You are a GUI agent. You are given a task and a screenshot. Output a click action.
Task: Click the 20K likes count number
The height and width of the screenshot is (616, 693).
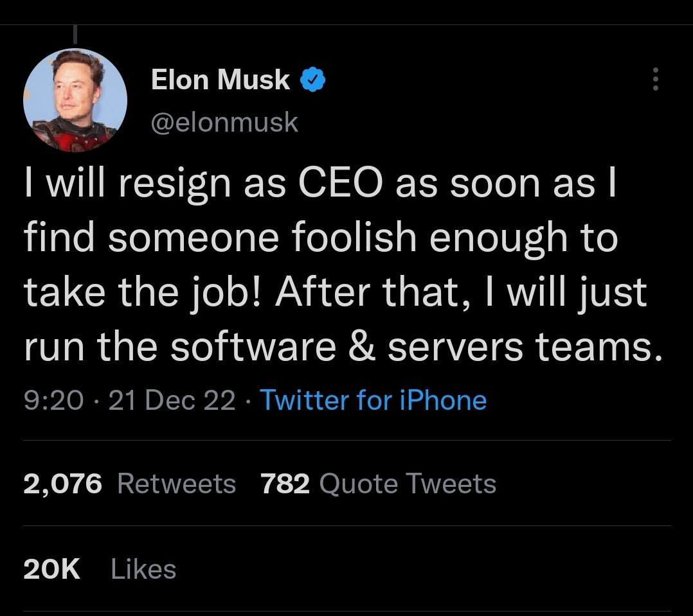pos(52,569)
